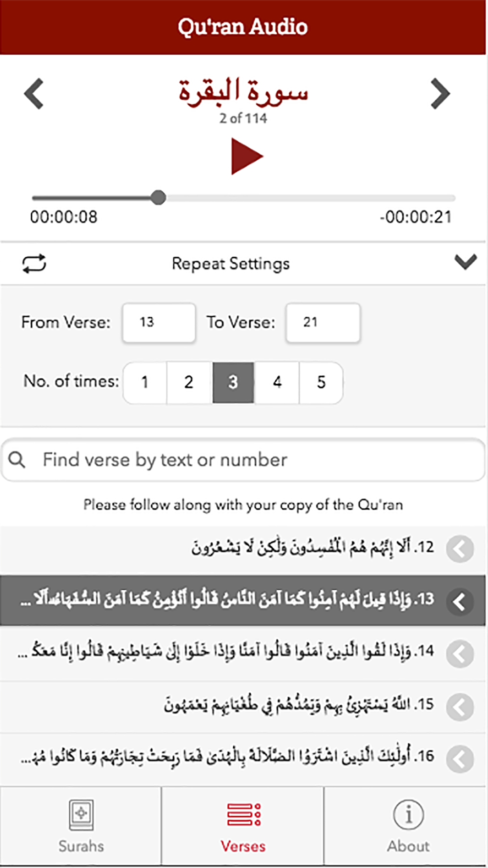
Task: Select the highlighted verse 13 row
Action: (243, 600)
